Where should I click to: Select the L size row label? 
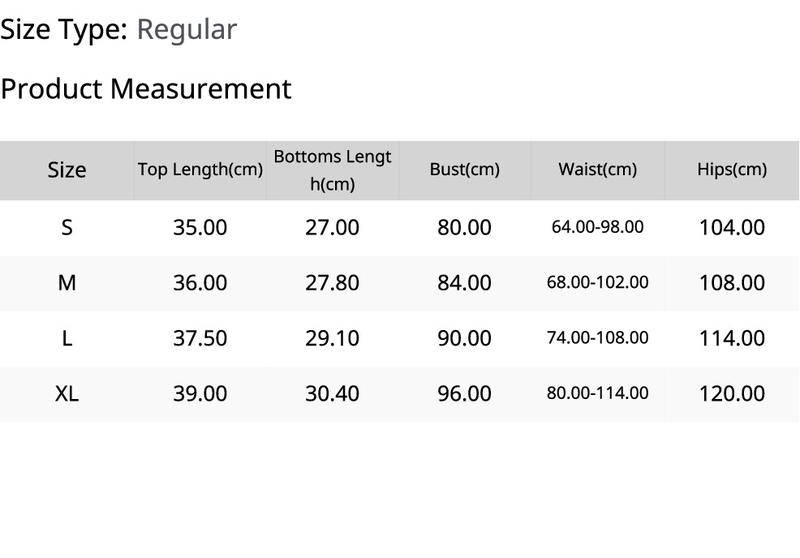tap(67, 338)
